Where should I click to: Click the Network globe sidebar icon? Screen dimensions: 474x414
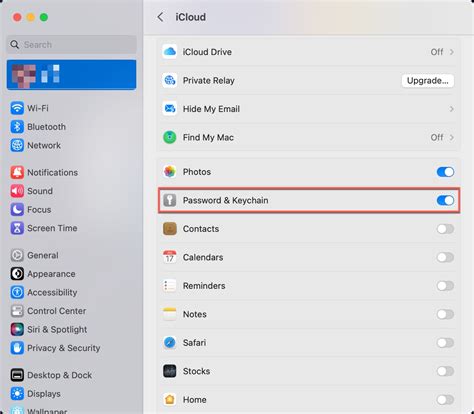17,145
